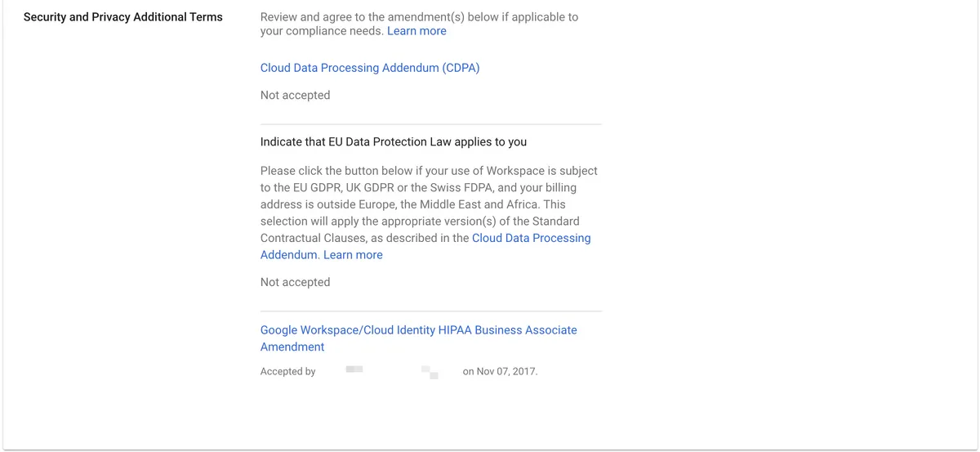Viewport: 980px width, 452px height.
Task: Click the Accepted by label
Action: (287, 371)
